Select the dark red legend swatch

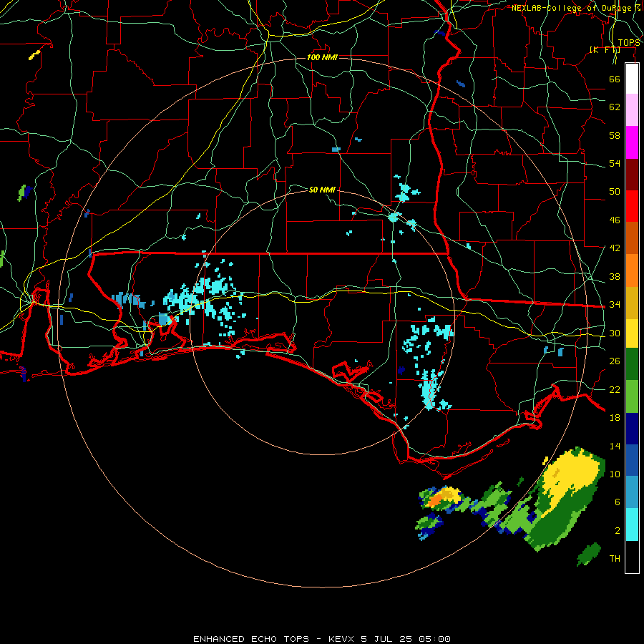click(x=632, y=174)
